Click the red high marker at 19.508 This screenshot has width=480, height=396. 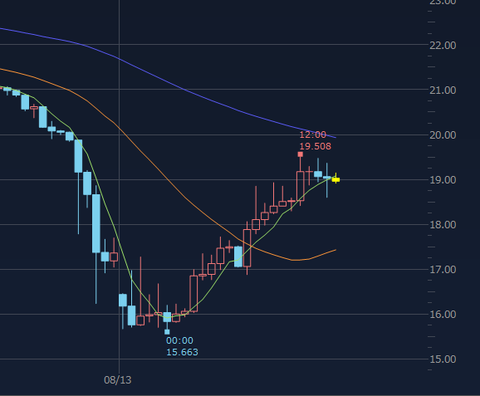coord(300,154)
